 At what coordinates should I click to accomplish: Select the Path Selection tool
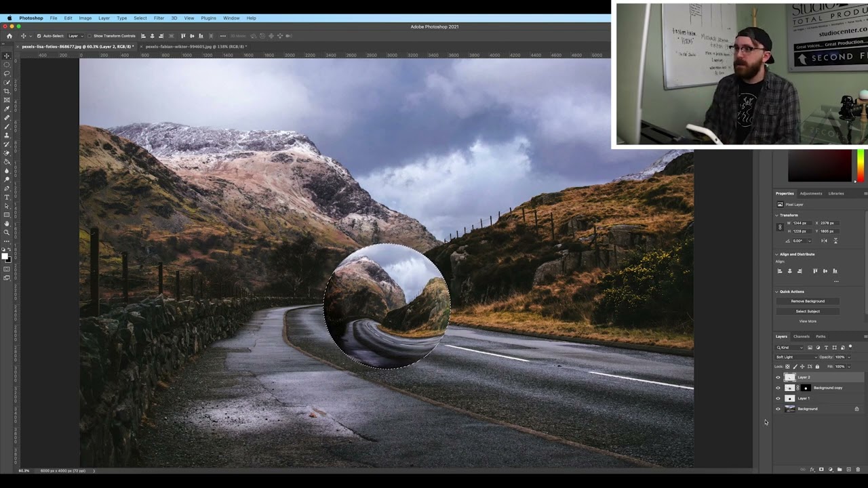click(7, 205)
